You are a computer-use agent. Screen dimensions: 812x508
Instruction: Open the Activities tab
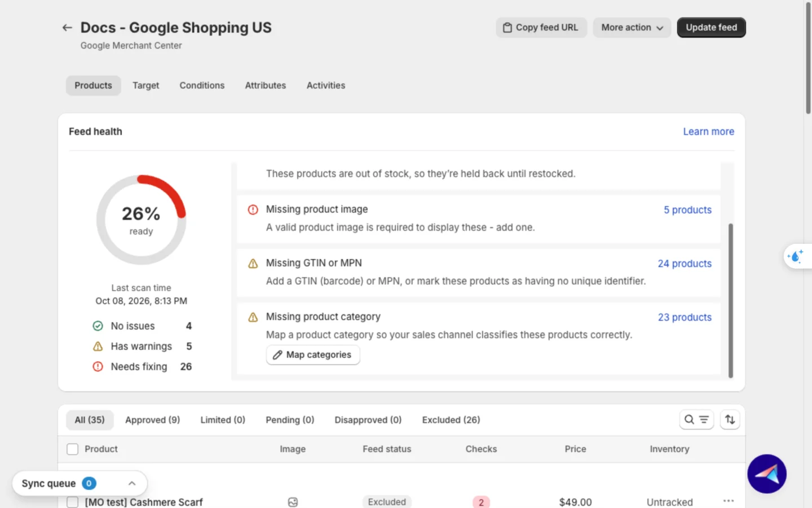tap(326, 85)
